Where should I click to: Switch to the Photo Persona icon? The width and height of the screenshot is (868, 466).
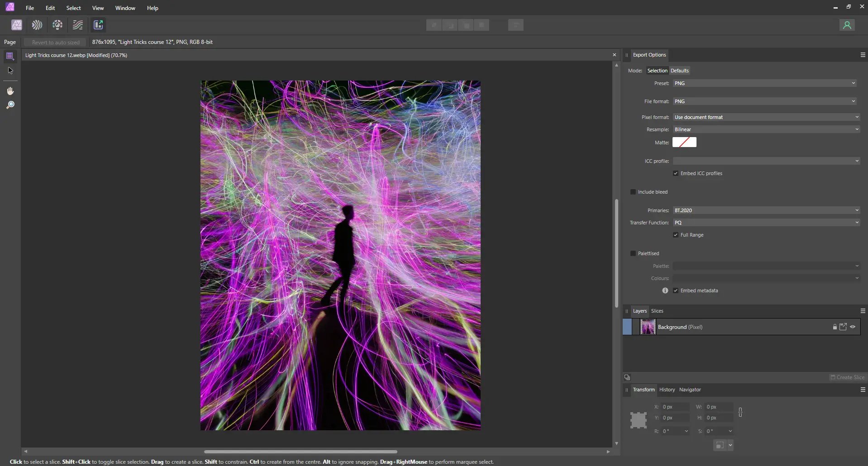click(x=17, y=25)
